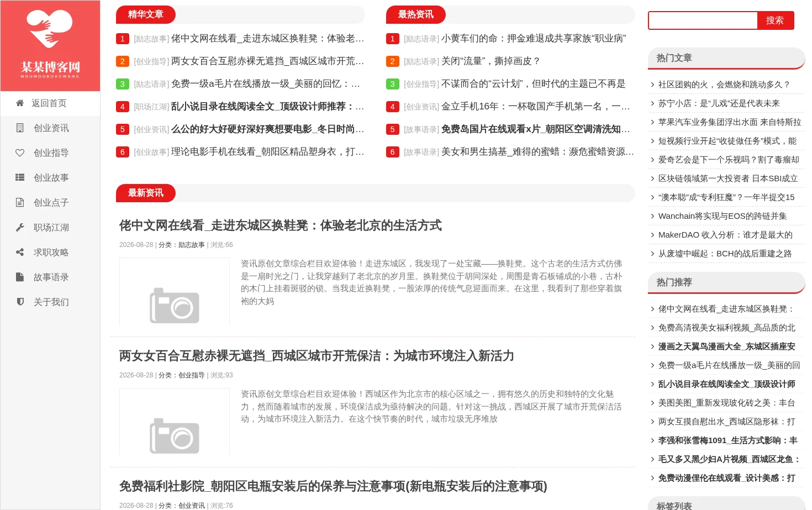This screenshot has height=510, width=812.
Task: Click placeholder thumbnail of 换鞋凳 article
Action: pyautogui.click(x=175, y=291)
